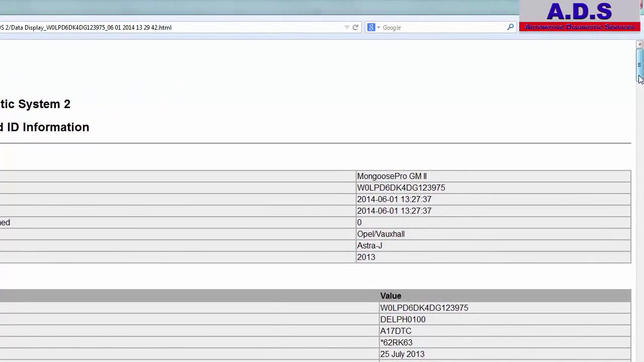The width and height of the screenshot is (644, 362).
Task: Select the *62RK63 value
Action: 505,342
